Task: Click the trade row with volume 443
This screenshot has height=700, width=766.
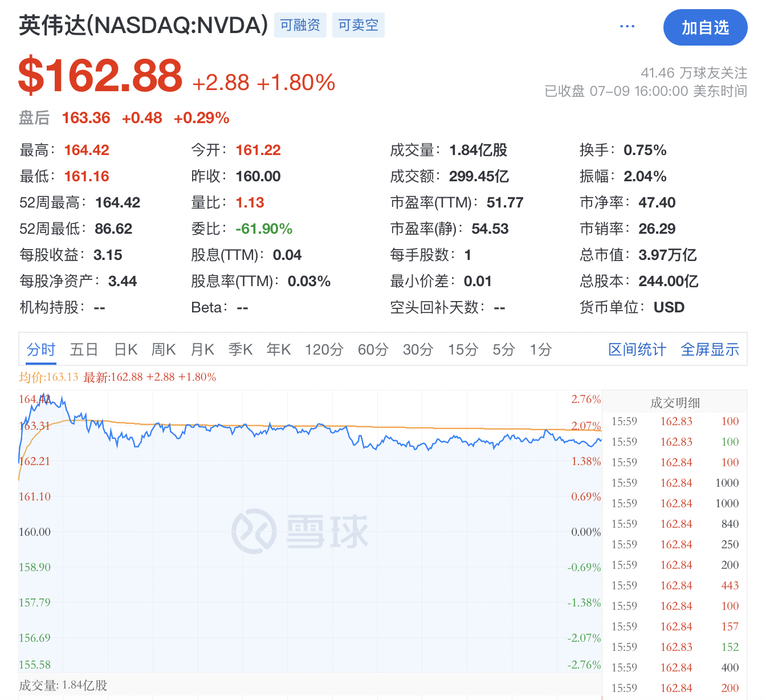Action: click(x=675, y=585)
